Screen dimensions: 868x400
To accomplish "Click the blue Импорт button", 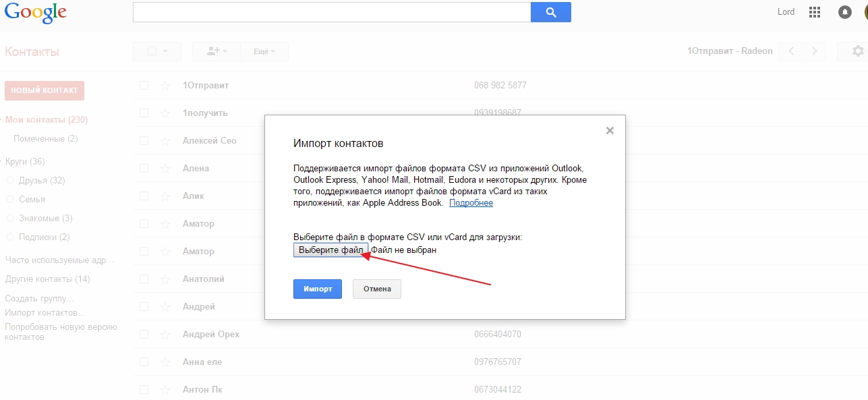I will point(318,289).
